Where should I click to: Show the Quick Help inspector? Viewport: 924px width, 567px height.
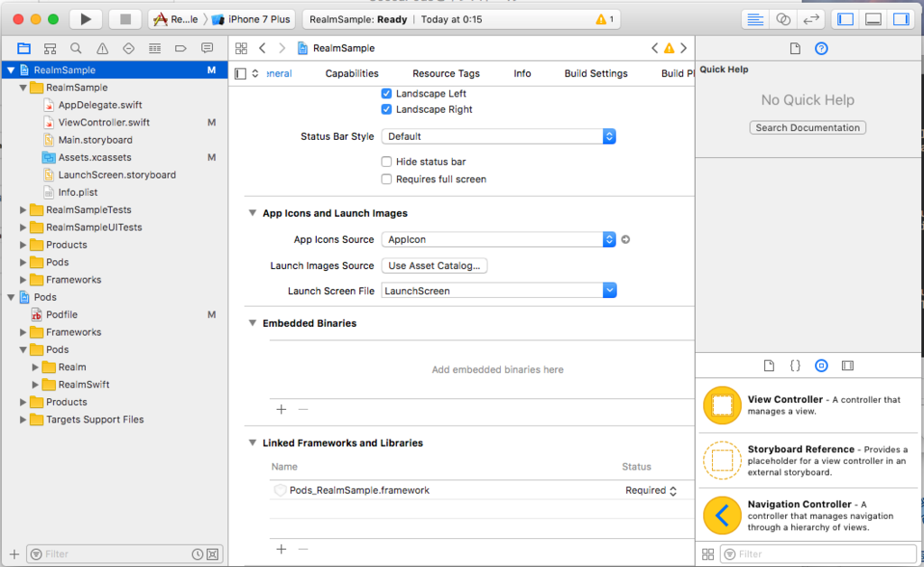821,49
